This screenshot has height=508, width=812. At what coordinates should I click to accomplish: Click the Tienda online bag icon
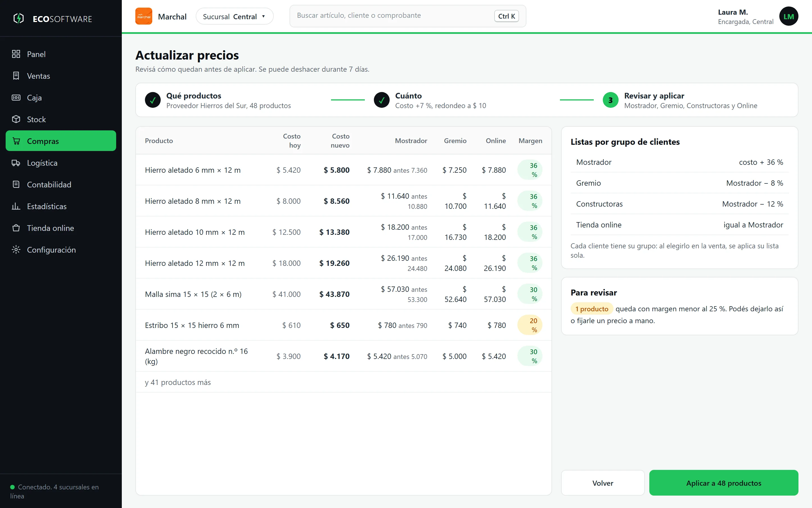pos(16,228)
